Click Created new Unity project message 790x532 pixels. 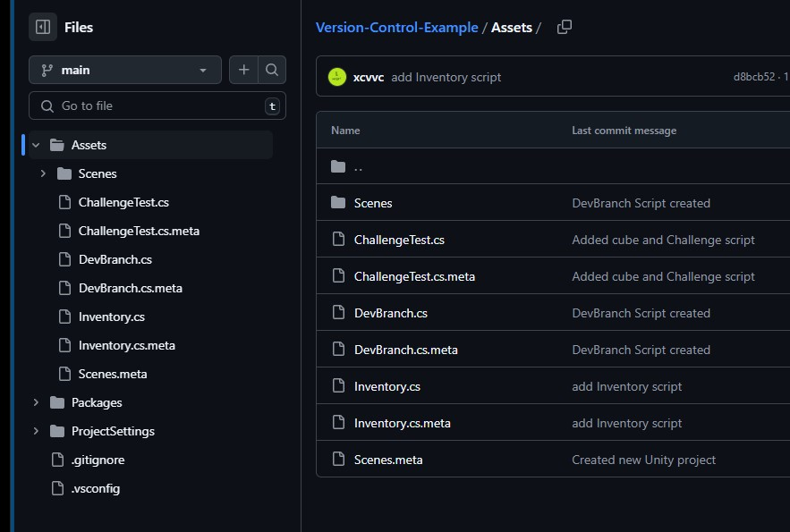[643, 460]
